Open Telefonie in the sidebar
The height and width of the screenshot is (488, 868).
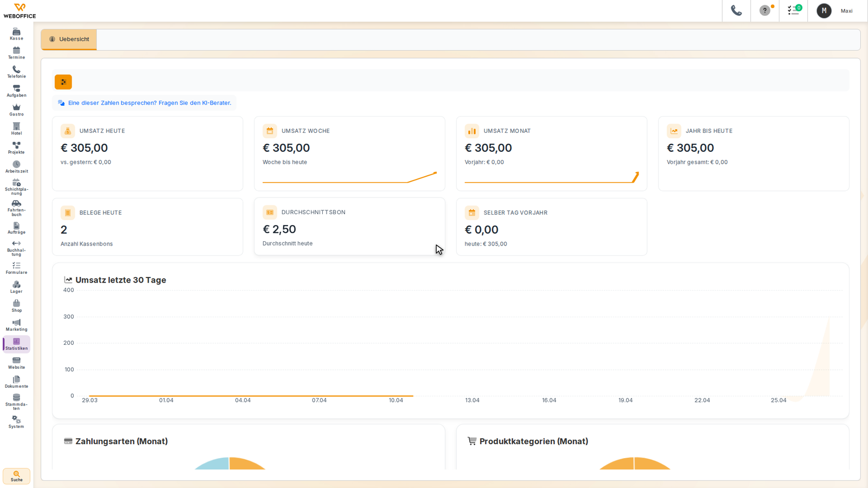[16, 72]
